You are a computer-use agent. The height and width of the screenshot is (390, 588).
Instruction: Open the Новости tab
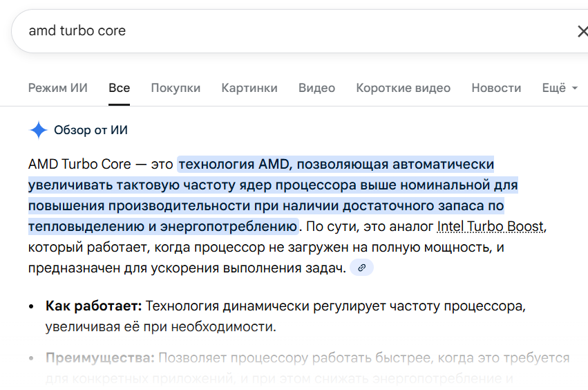(x=496, y=88)
